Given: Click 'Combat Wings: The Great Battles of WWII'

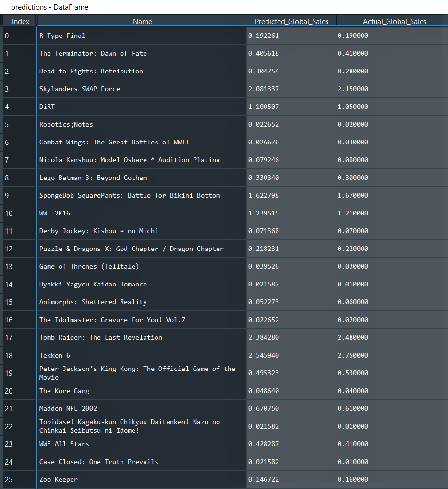Looking at the screenshot, I should [142, 142].
